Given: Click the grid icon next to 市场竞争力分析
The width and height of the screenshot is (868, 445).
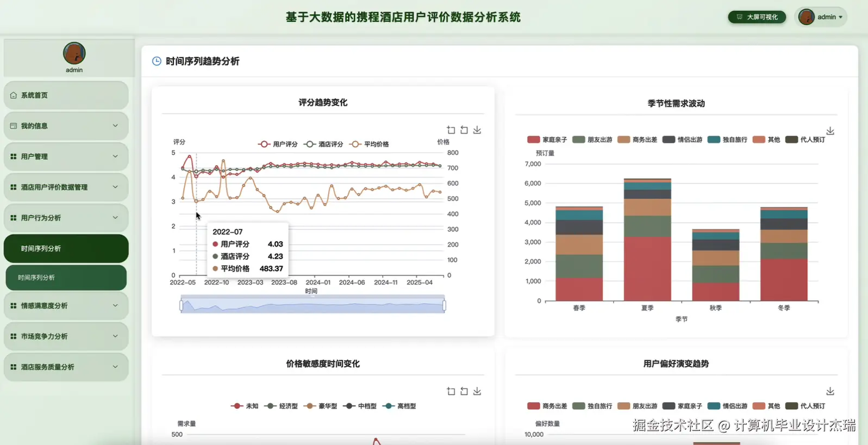Looking at the screenshot, I should pos(14,336).
